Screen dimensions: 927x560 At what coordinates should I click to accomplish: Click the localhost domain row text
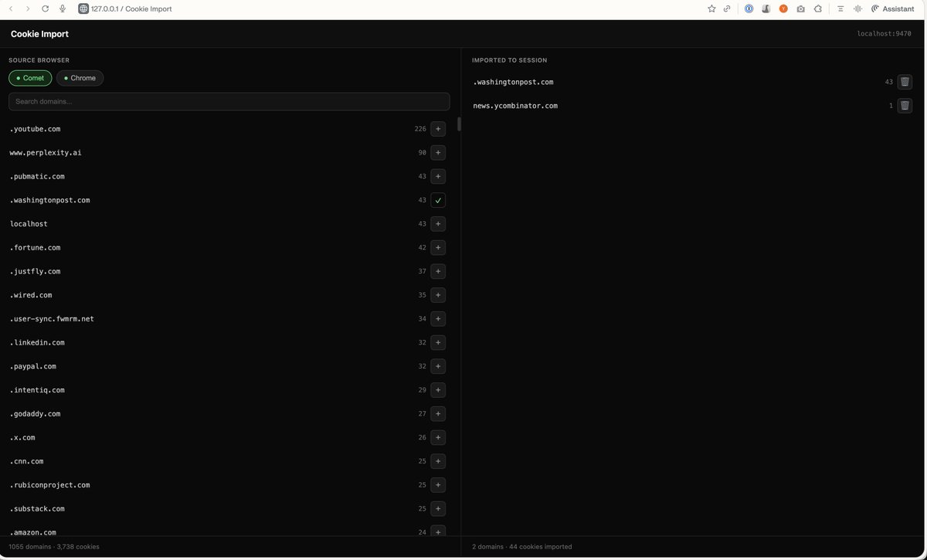click(x=29, y=224)
